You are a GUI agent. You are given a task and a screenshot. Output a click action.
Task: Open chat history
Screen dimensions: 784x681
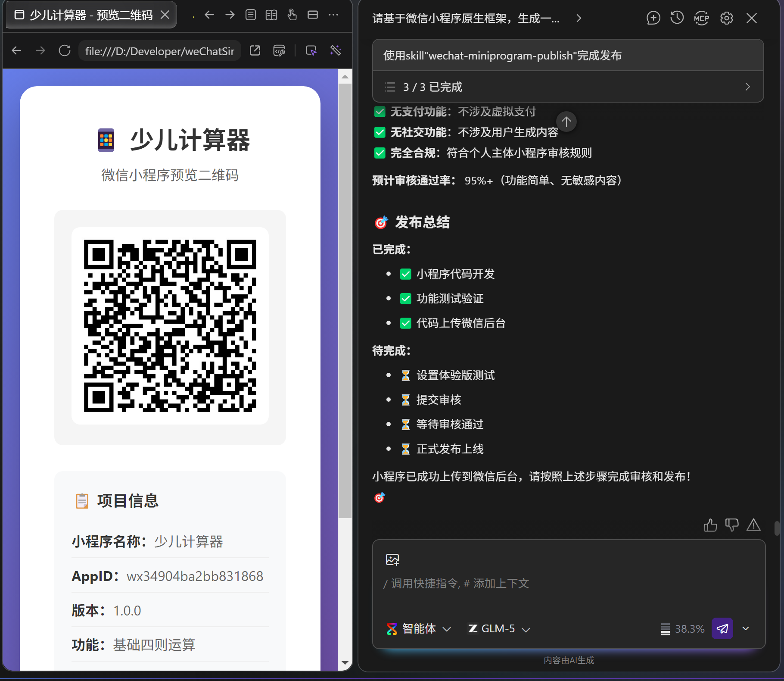[677, 18]
